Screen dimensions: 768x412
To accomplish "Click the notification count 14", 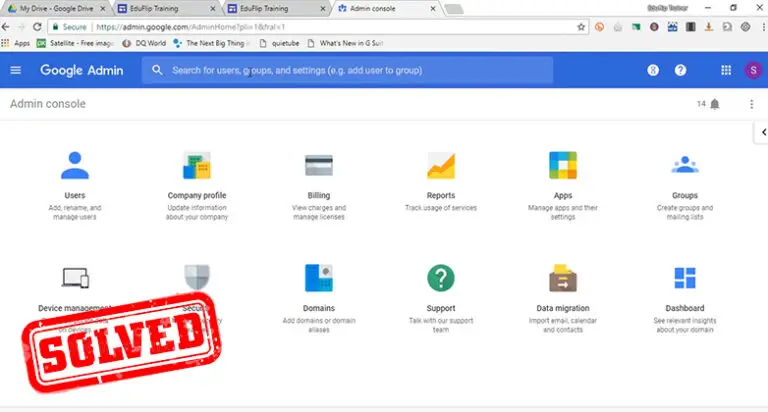I will pyautogui.click(x=701, y=104).
